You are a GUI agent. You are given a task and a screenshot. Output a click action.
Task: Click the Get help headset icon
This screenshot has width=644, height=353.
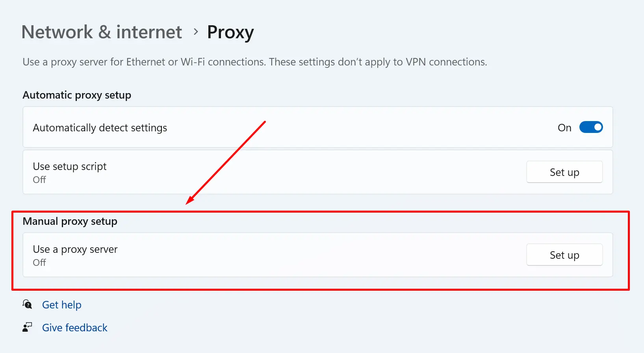[x=27, y=304]
